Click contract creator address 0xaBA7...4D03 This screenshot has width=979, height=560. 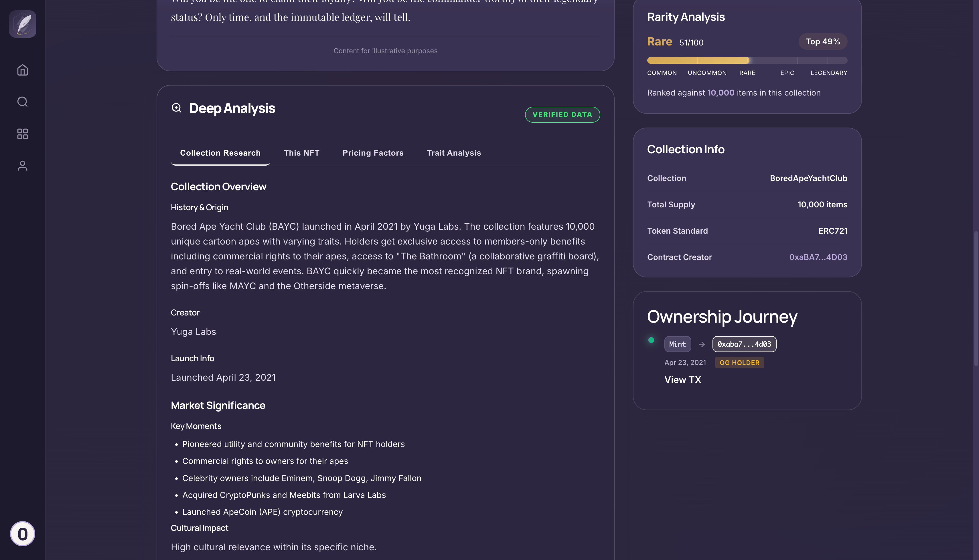[x=818, y=257]
